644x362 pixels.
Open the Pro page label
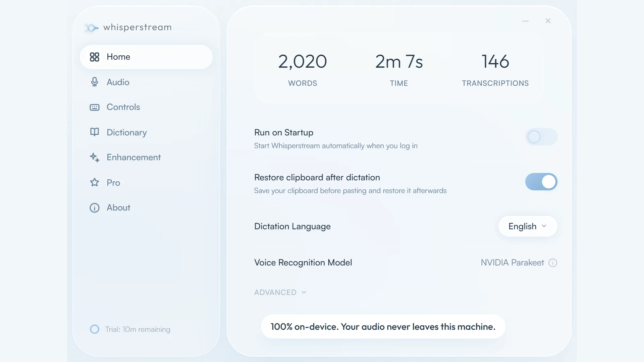pos(113,183)
